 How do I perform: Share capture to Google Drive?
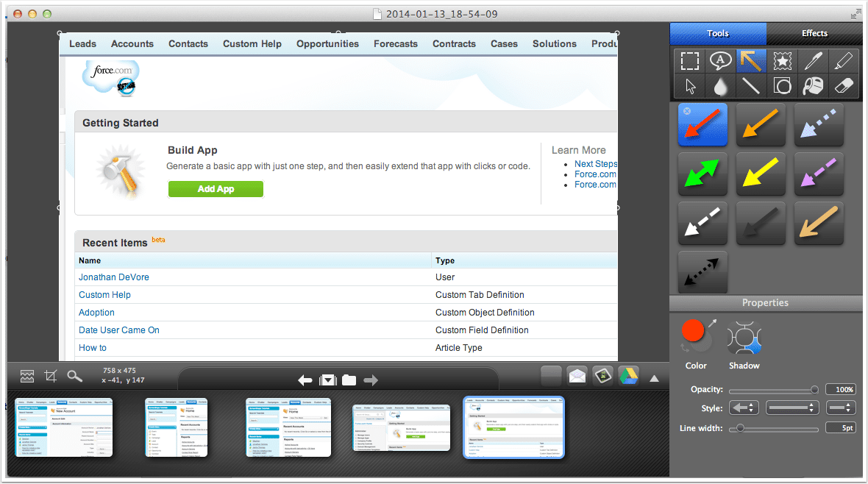627,376
